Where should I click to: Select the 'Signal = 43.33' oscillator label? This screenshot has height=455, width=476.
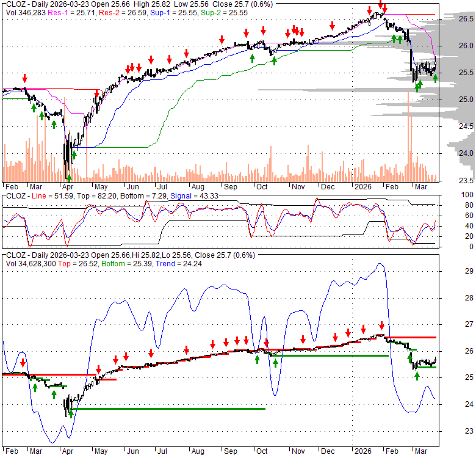coord(194,196)
